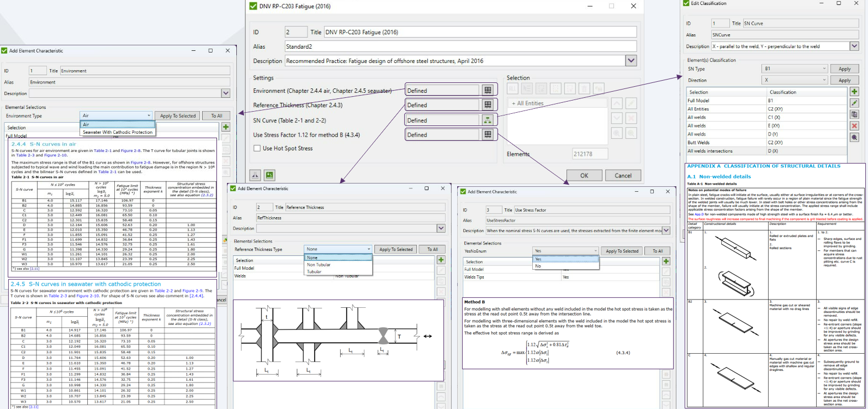
Task: Select the D (Y) classification cell
Action: [x=807, y=134]
